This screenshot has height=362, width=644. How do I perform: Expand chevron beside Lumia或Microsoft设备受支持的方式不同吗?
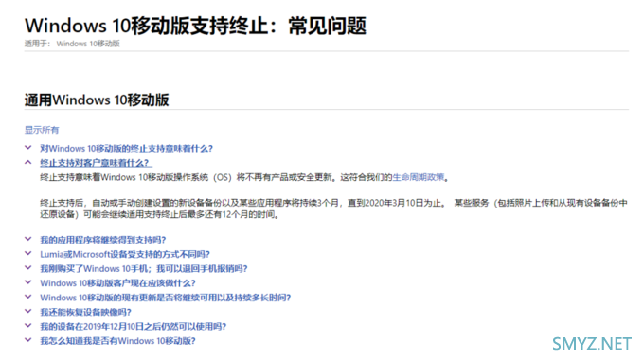click(27, 253)
